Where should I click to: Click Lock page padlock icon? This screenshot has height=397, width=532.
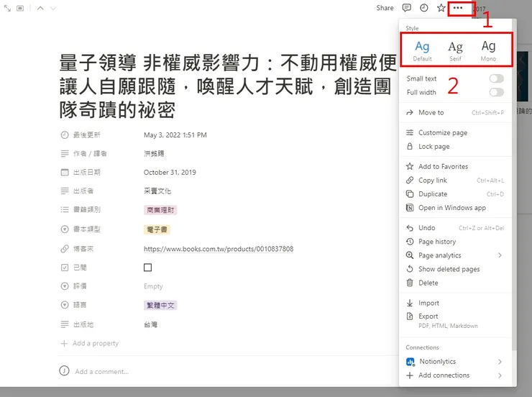click(410, 146)
